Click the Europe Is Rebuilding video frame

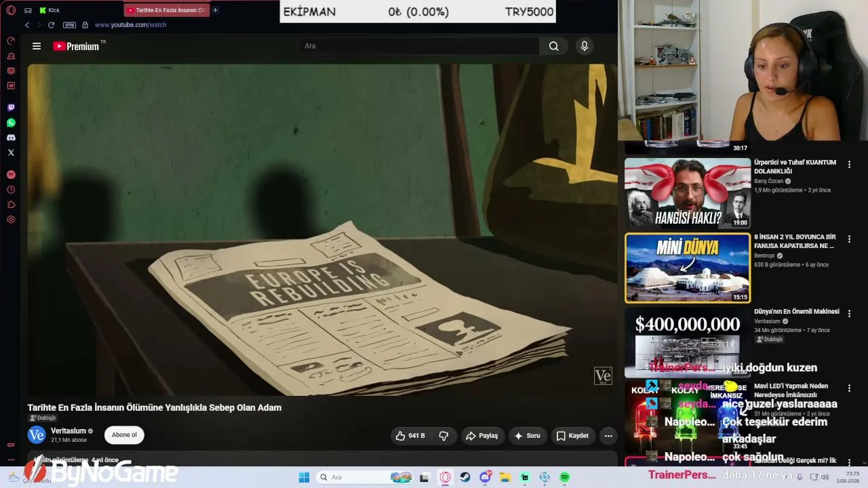click(x=322, y=230)
